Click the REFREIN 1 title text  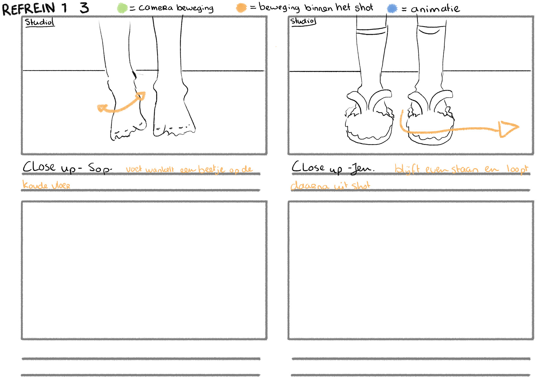point(34,9)
